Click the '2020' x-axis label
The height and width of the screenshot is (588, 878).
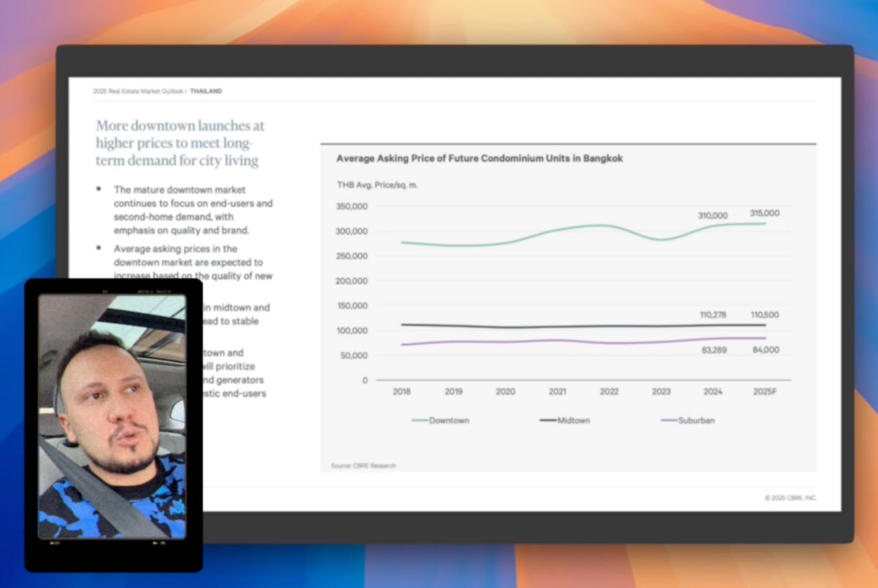(506, 392)
